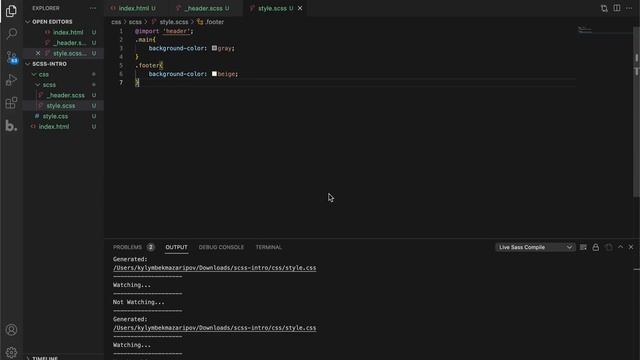Clear the output panel
Image resolution: width=640 pixels, height=360 pixels.
point(583,247)
